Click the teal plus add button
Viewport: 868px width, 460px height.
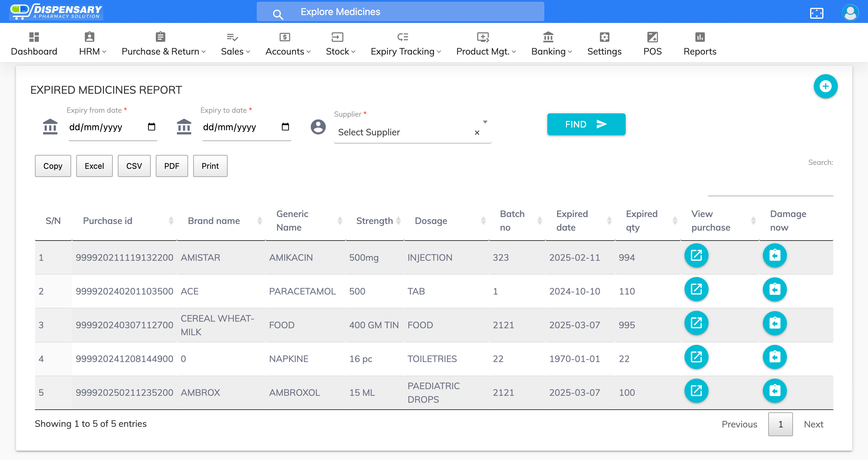click(x=825, y=86)
